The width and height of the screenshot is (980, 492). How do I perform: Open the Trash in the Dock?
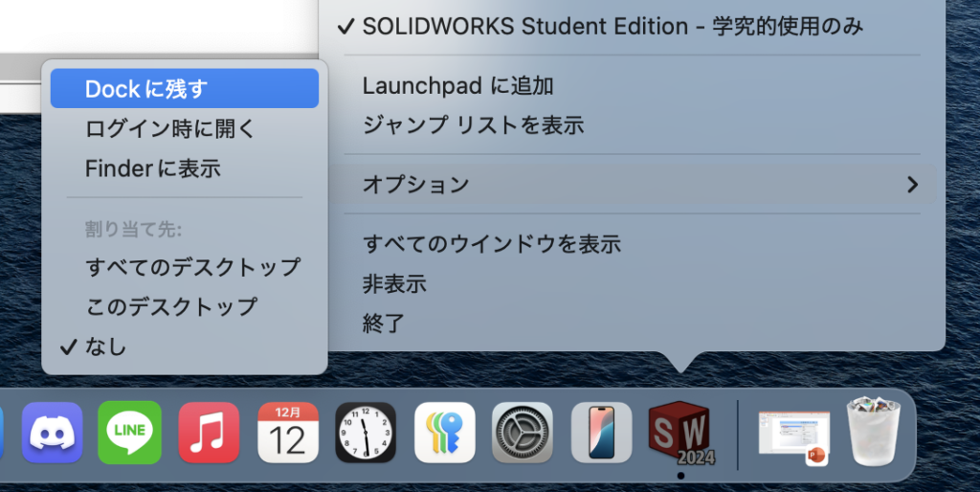pyautogui.click(x=874, y=433)
